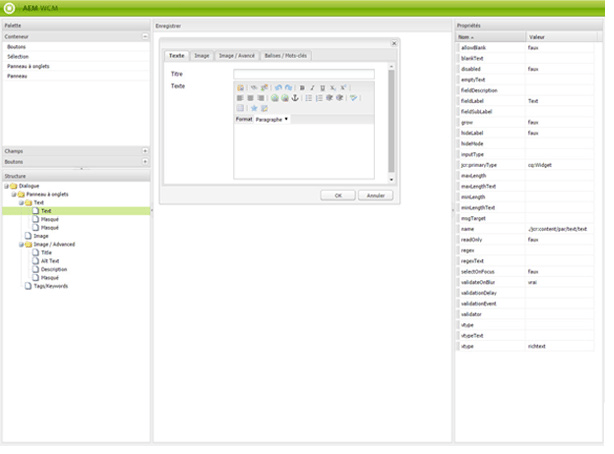Focus the Titre input field
This screenshot has height=454, width=614.
coord(304,74)
